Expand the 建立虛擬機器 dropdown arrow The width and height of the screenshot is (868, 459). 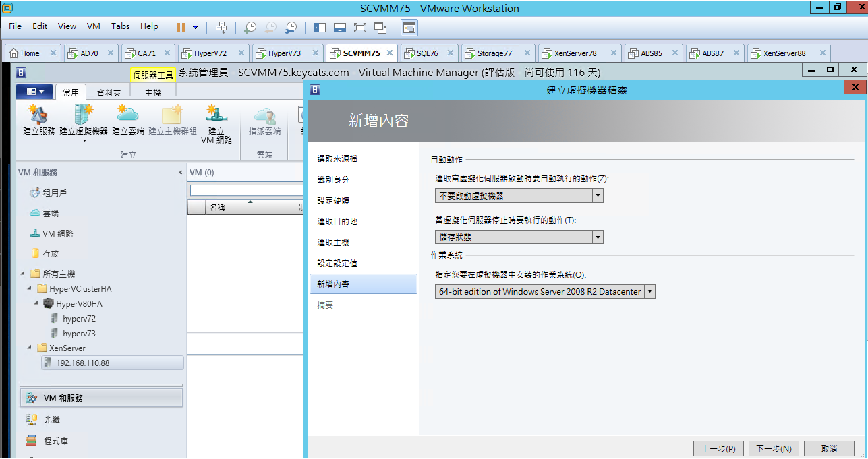pos(84,141)
